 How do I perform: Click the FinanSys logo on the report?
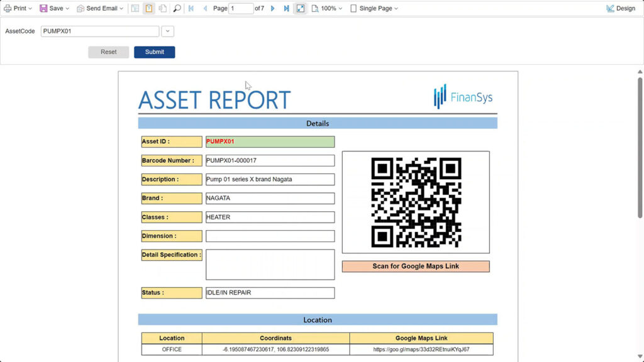pyautogui.click(x=463, y=96)
